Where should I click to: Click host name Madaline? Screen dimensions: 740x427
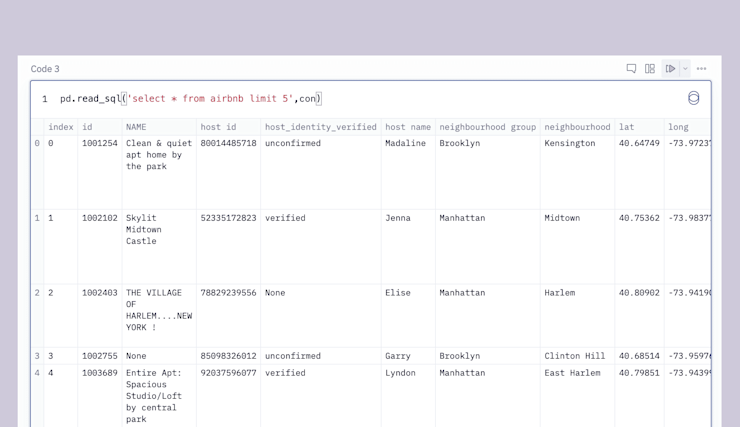click(405, 143)
